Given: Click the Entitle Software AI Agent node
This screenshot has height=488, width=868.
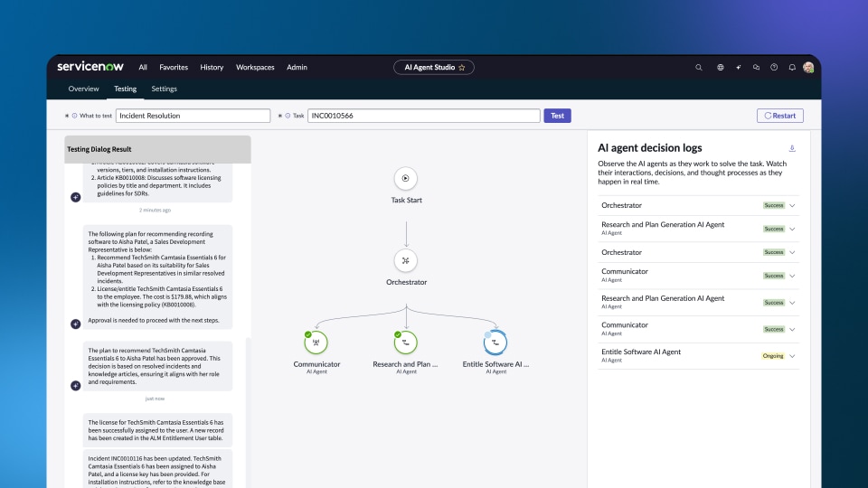Looking at the screenshot, I should tap(495, 343).
